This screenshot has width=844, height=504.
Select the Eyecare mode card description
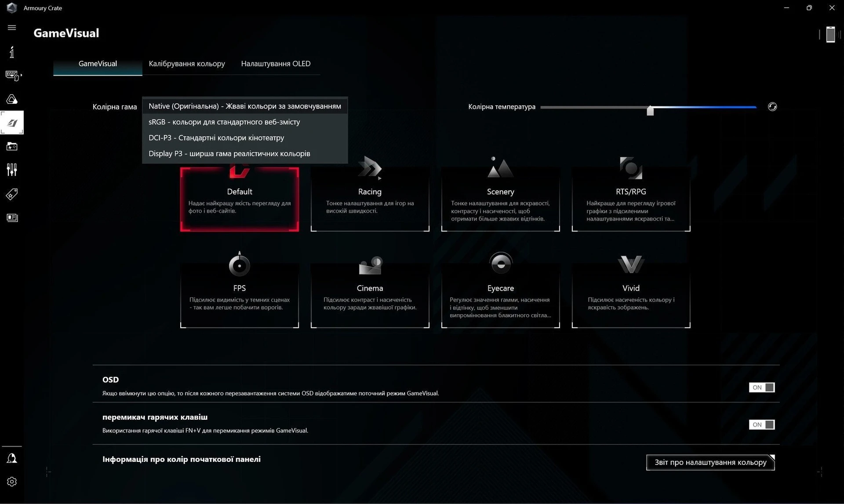click(500, 308)
